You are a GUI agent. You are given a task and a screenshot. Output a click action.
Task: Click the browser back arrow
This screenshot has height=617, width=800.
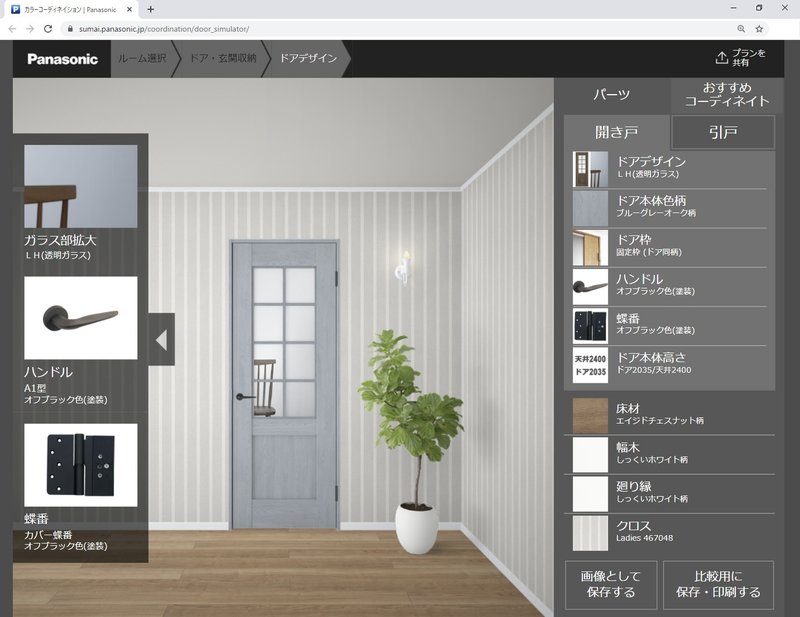coord(12,29)
